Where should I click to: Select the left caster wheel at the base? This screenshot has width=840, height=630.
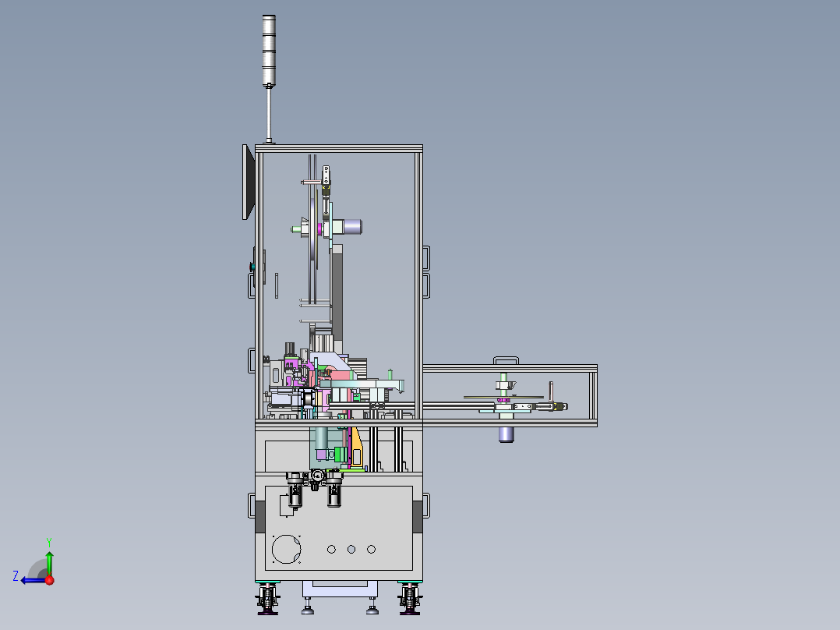(x=268, y=600)
